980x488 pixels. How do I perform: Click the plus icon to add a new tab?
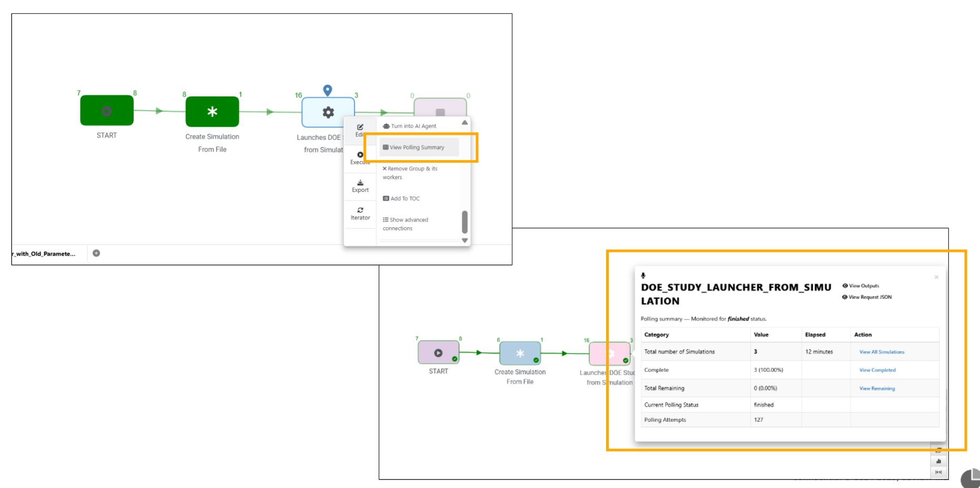coord(96,253)
